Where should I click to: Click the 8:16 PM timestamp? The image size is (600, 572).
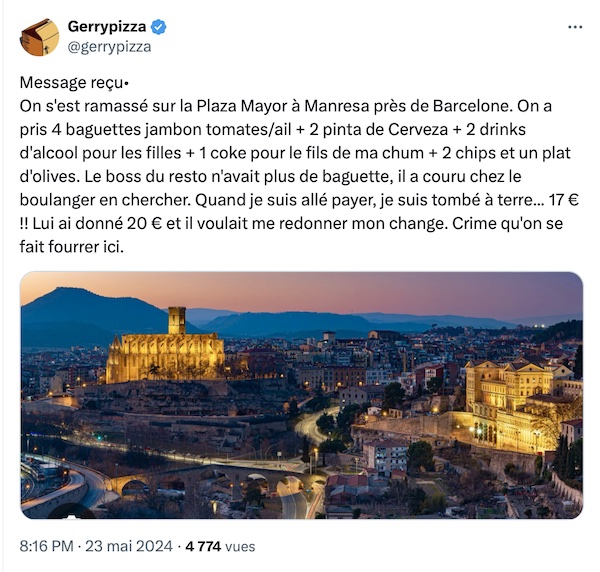pyautogui.click(x=46, y=546)
